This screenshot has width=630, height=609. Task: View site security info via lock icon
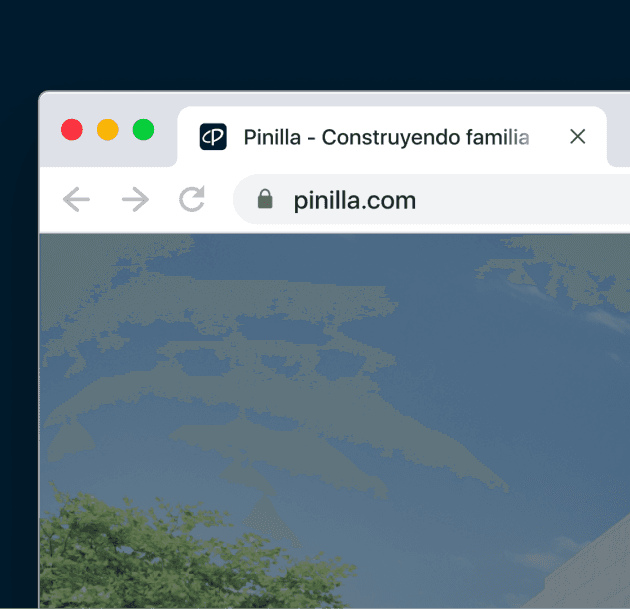(265, 199)
